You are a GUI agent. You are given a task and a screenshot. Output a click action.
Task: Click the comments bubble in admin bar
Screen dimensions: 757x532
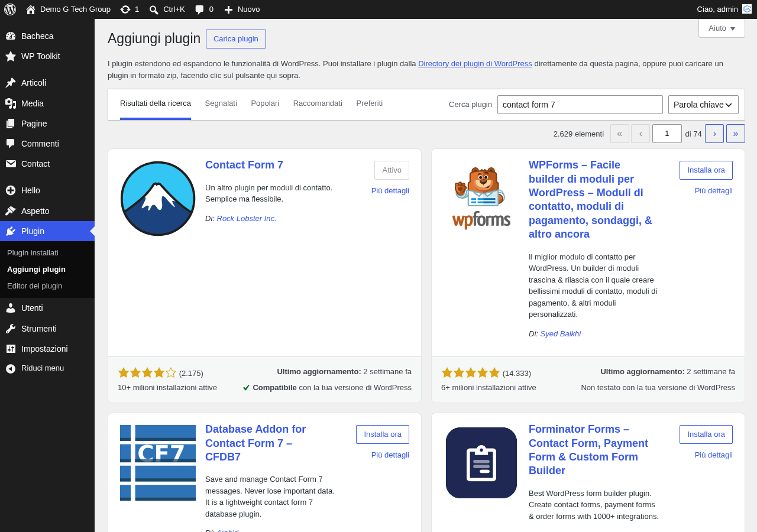(x=199, y=9)
